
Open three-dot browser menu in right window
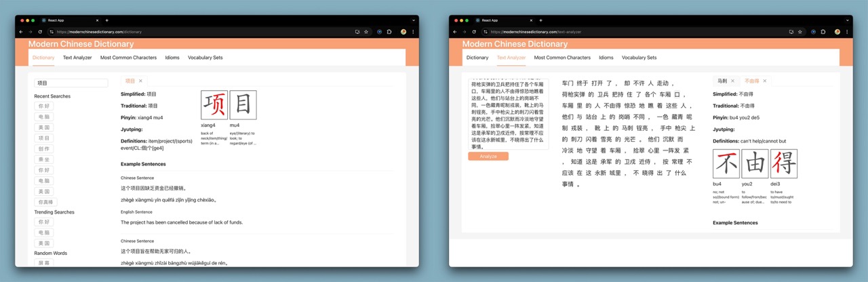(847, 32)
